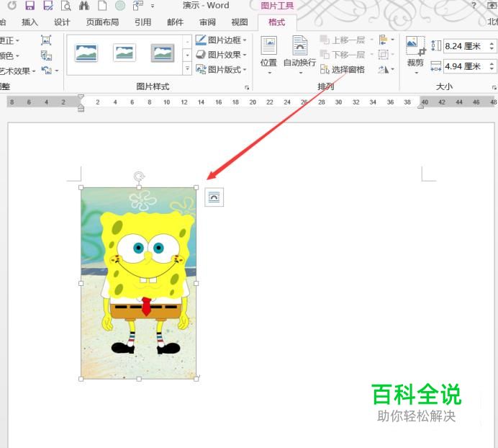Open the 引用 ribbon tab
The image size is (498, 448).
[x=142, y=22]
